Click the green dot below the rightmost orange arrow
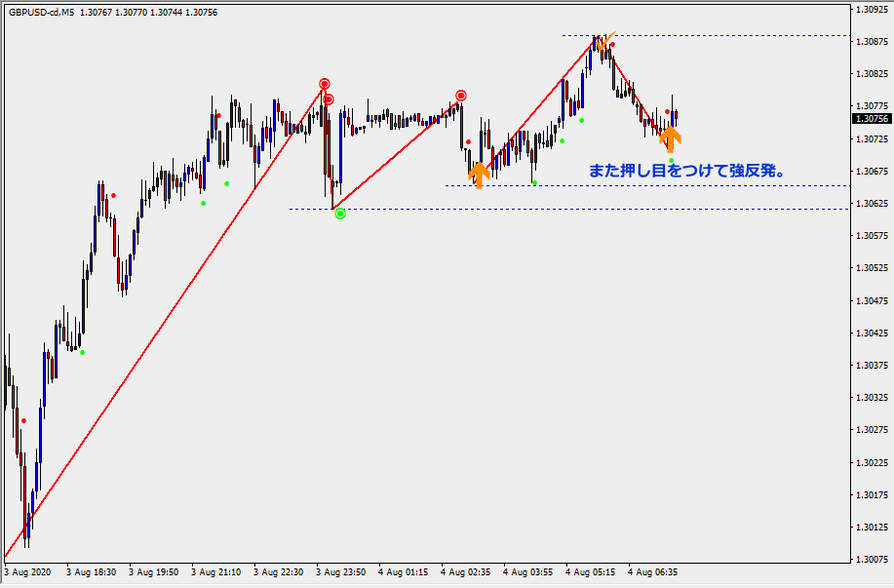Image resolution: width=894 pixels, height=588 pixels. pyautogui.click(x=671, y=160)
